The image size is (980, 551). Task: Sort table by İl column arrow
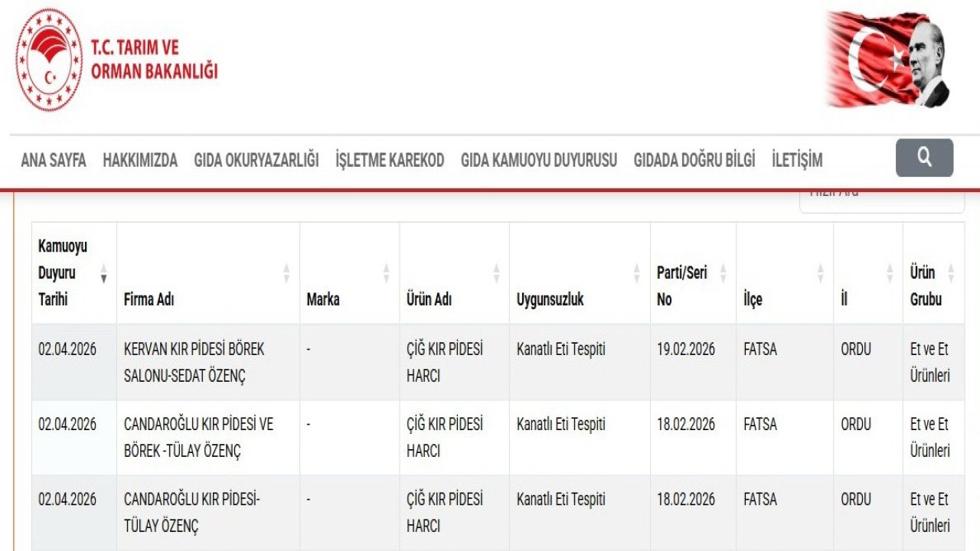pos(889,273)
